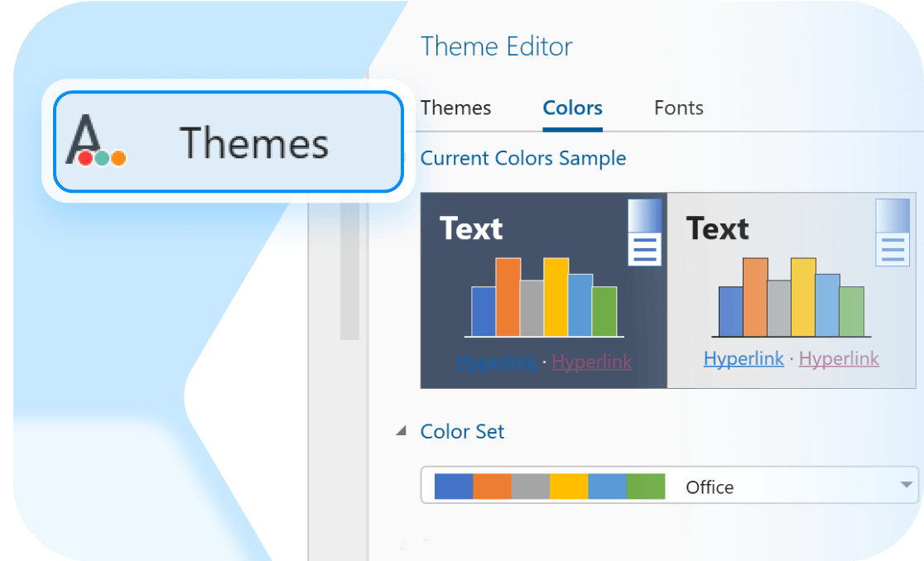The height and width of the screenshot is (561, 924).
Task: Click the blue Hyperlink in dark sample
Action: click(497, 362)
